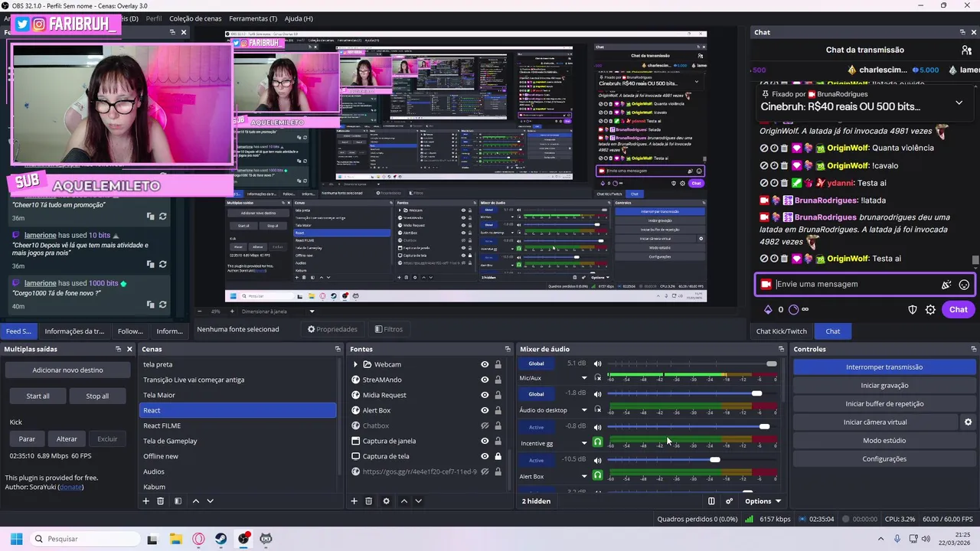Add a new source in Fontes panel
This screenshot has height=551, width=980.
pyautogui.click(x=354, y=501)
